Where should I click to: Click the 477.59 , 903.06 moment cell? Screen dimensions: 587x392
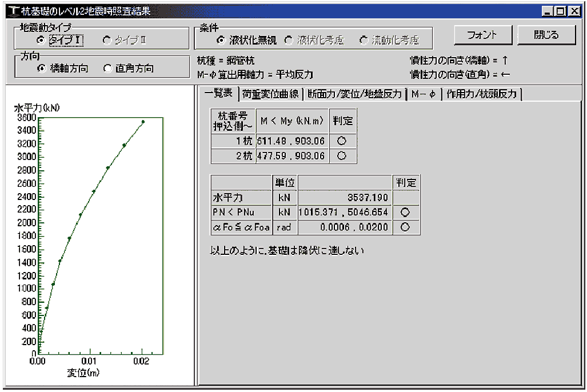click(x=292, y=156)
